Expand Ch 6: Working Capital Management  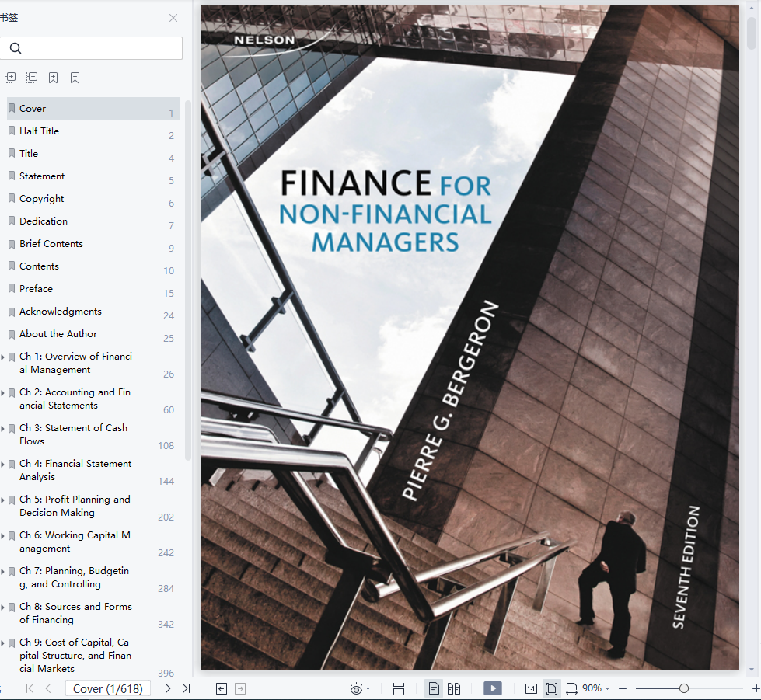pyautogui.click(x=3, y=536)
